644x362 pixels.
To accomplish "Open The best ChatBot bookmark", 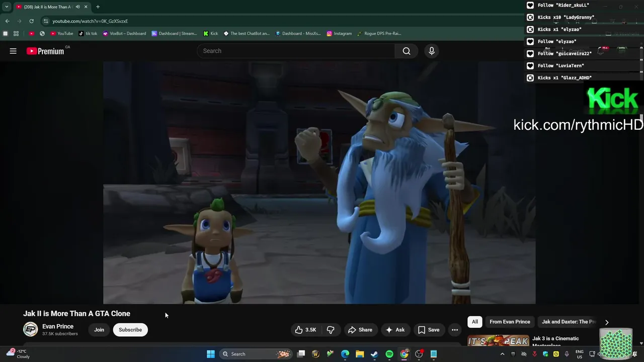I will pos(247,34).
